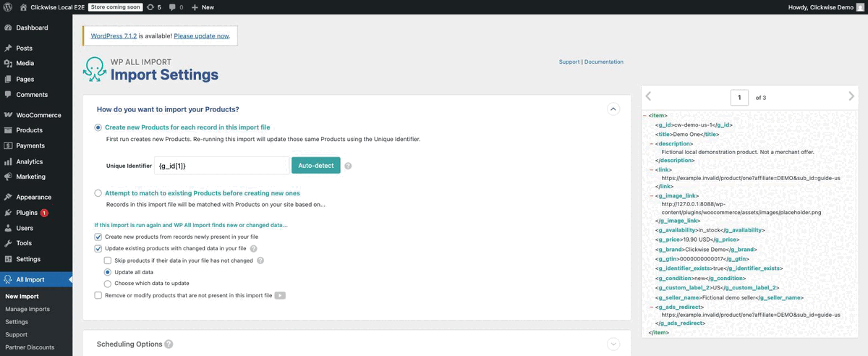
Task: Select Create new Products for each record
Action: pyautogui.click(x=98, y=127)
